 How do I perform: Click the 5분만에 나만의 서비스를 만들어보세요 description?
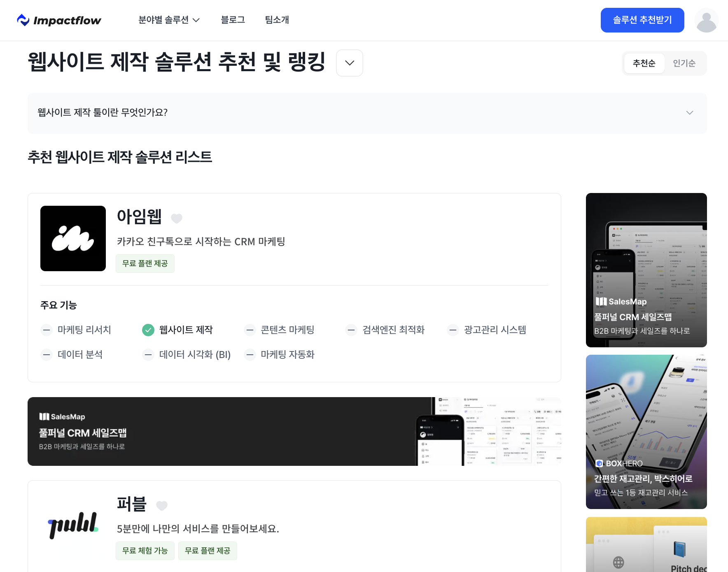pos(198,529)
